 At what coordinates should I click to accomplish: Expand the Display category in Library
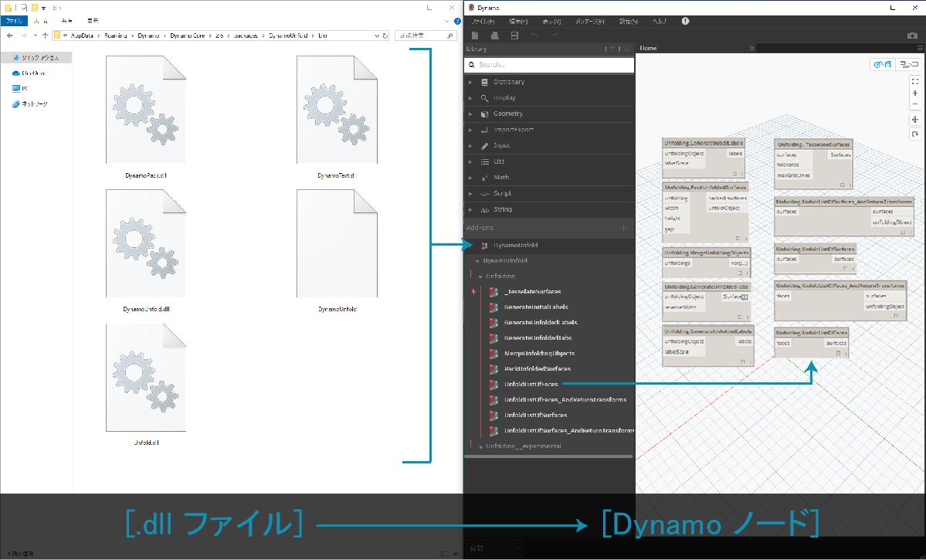click(470, 98)
